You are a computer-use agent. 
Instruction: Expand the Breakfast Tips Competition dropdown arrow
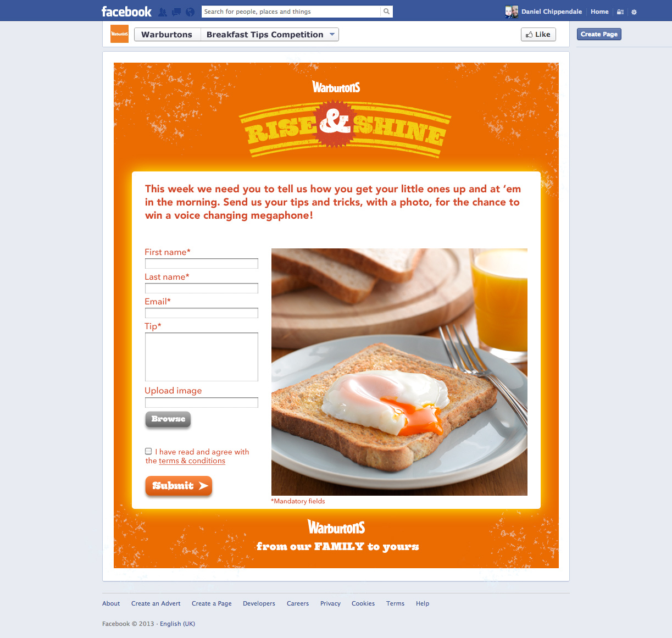332,35
